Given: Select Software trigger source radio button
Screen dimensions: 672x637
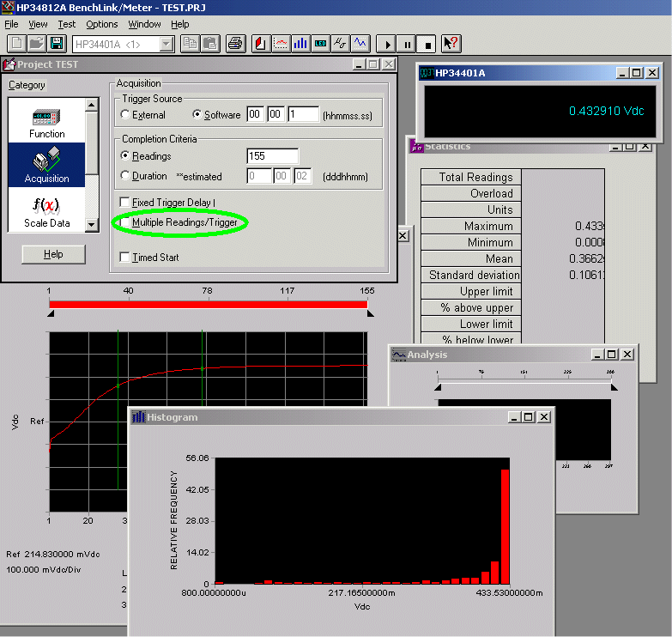Looking at the screenshot, I should coord(197,114).
